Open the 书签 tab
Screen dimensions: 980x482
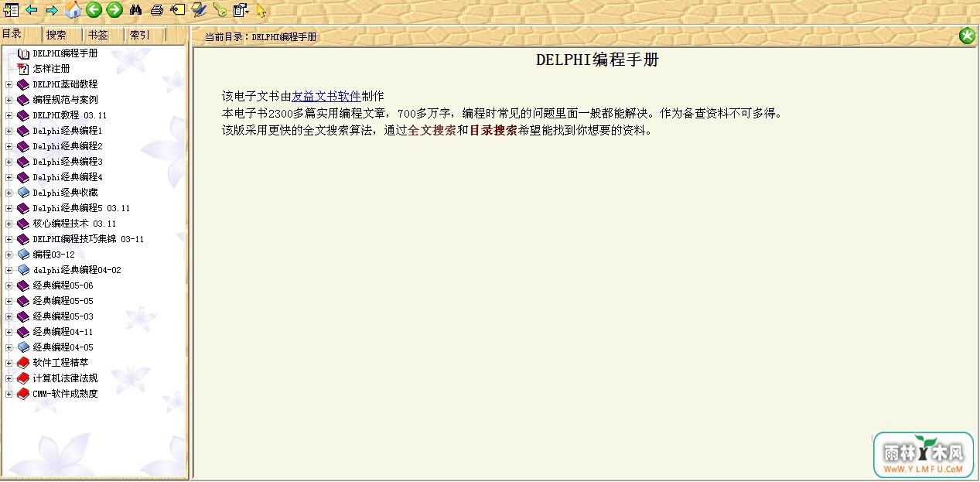[x=98, y=35]
